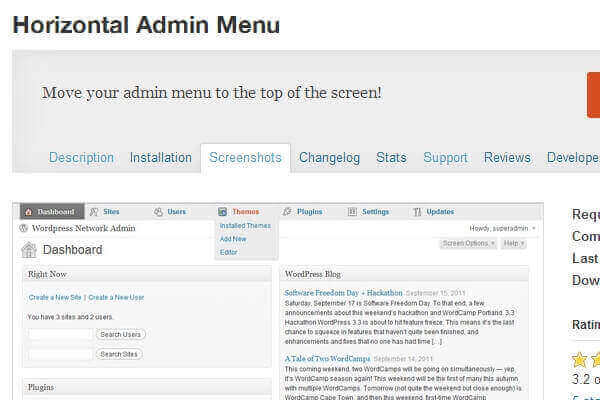Click the Search Users button

coord(121,335)
